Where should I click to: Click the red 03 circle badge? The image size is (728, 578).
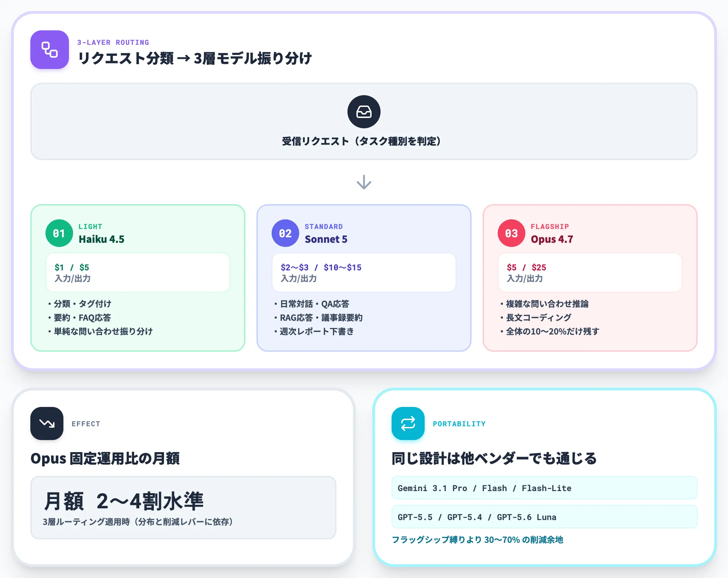512,233
